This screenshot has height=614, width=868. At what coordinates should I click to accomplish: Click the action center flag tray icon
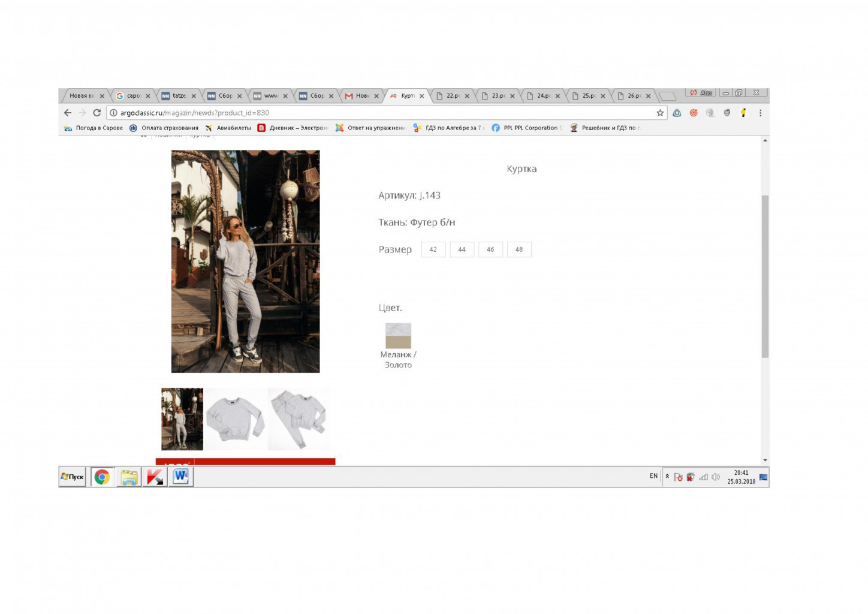(678, 477)
